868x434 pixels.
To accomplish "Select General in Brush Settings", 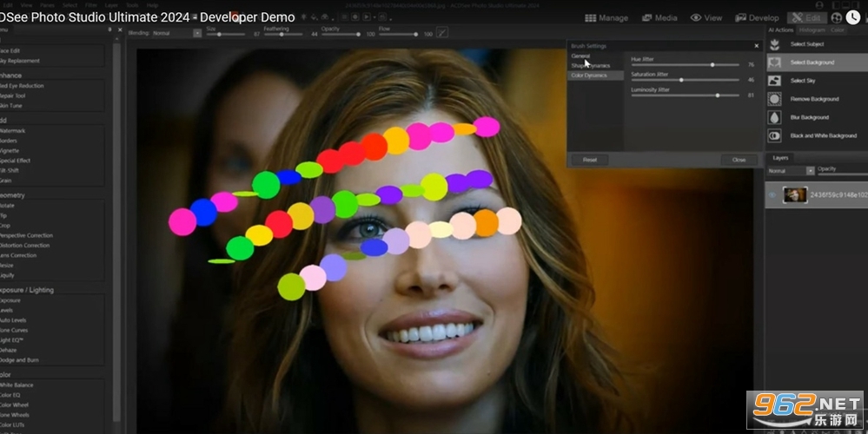I will [x=580, y=56].
